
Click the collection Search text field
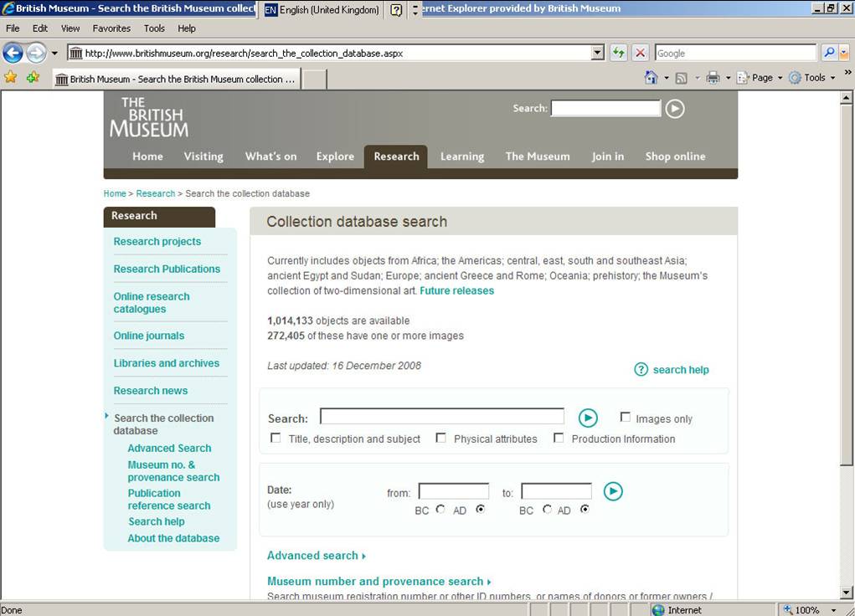(x=441, y=417)
